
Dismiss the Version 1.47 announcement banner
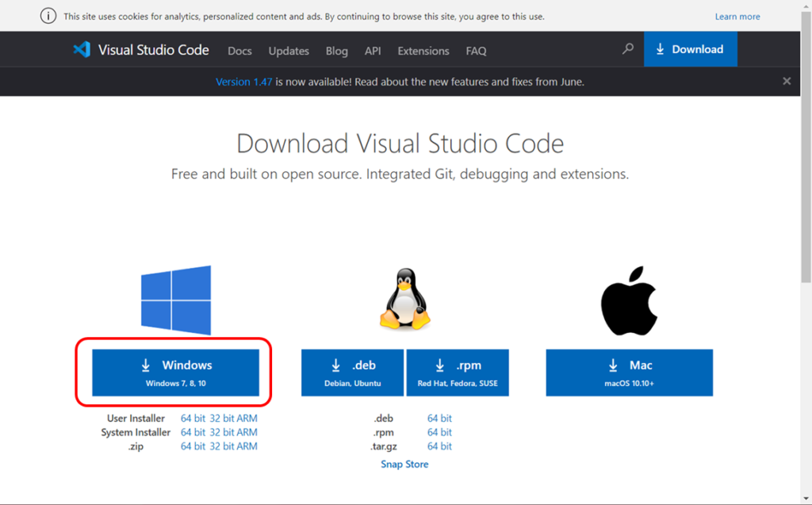pos(787,82)
